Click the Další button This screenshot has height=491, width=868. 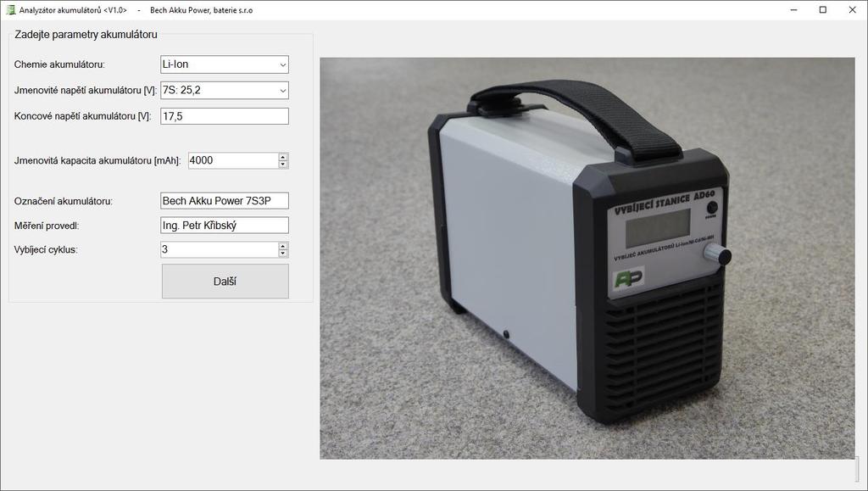coord(225,282)
